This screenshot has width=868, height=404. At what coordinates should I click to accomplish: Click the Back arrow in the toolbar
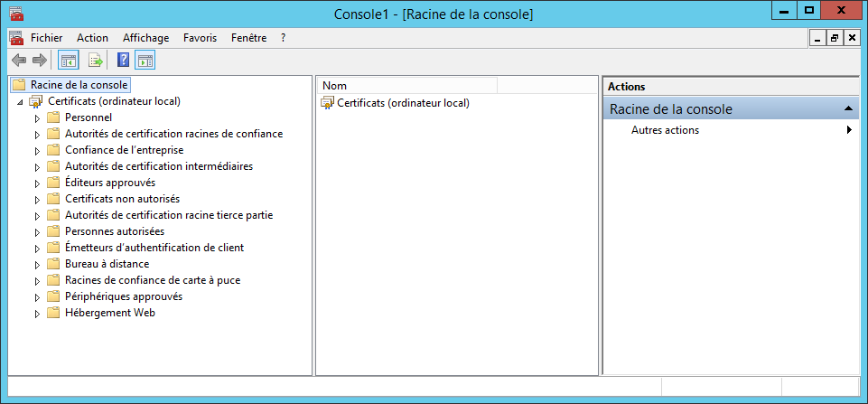point(18,61)
